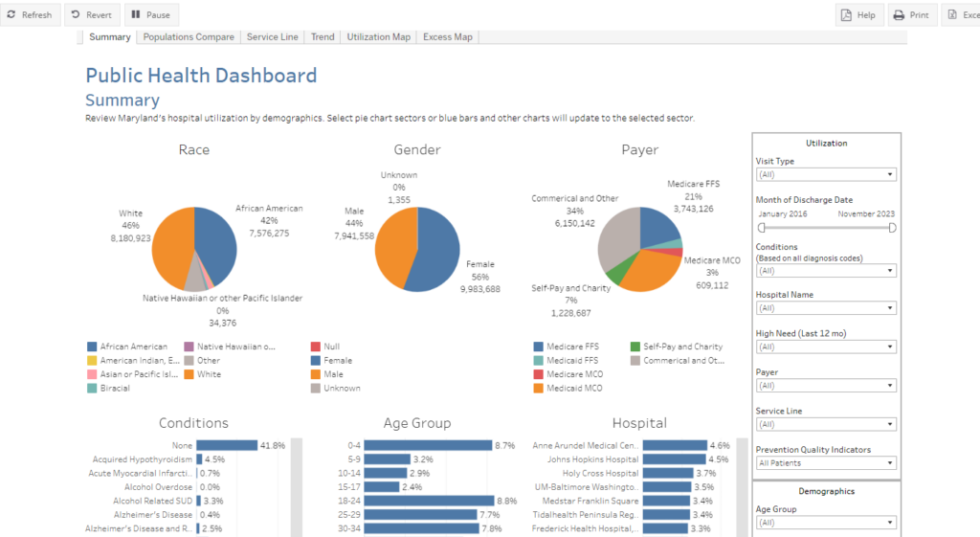
Task: Select the African American legend swatch
Action: pos(92,347)
